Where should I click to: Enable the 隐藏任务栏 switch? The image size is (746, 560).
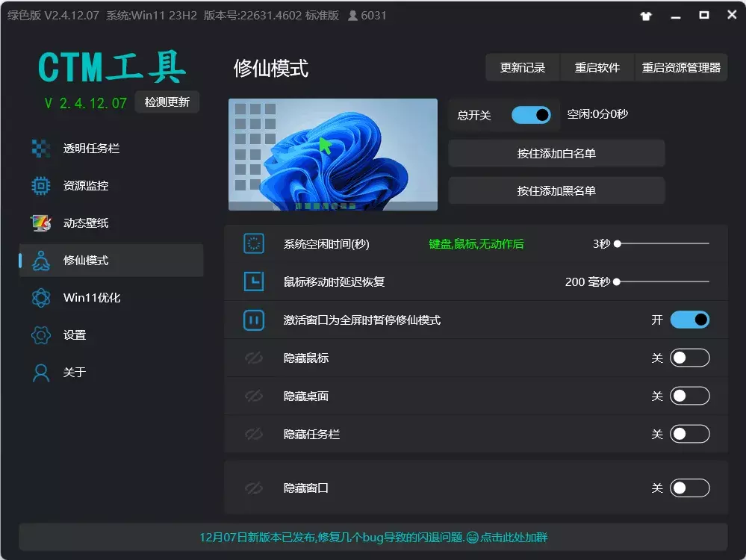tap(689, 434)
